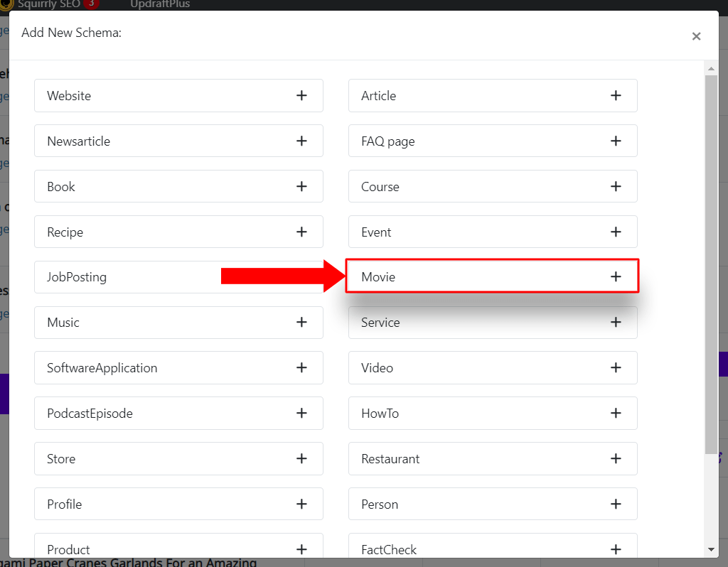Click the plus icon for Website schema

tap(301, 96)
